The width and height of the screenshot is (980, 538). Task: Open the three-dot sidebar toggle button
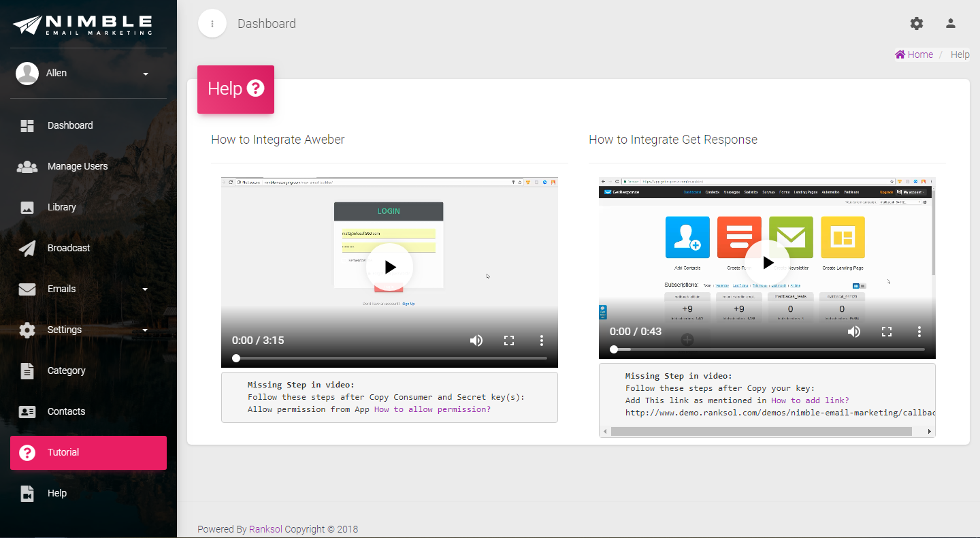[x=212, y=24]
